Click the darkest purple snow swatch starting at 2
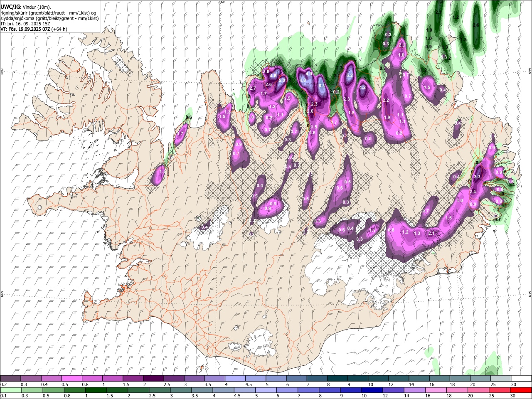532x399 pixels. pos(153,379)
